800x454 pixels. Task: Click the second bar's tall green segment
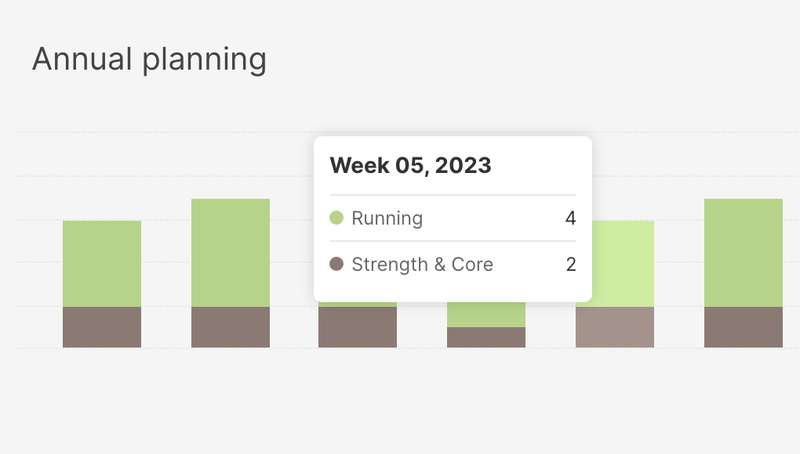(230, 252)
